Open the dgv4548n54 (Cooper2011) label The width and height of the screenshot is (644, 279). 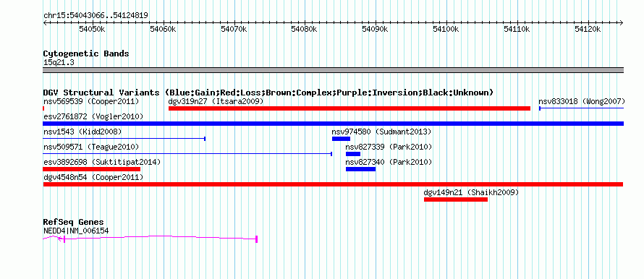click(93, 177)
